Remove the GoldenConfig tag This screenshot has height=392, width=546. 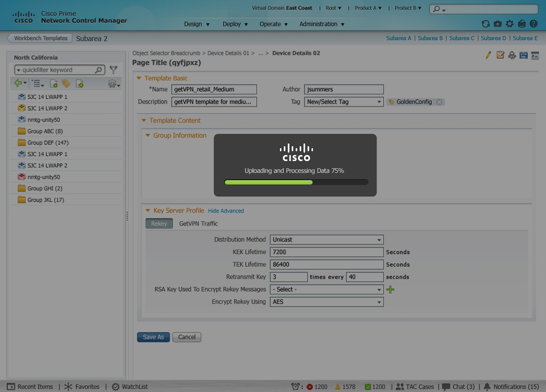coord(439,102)
